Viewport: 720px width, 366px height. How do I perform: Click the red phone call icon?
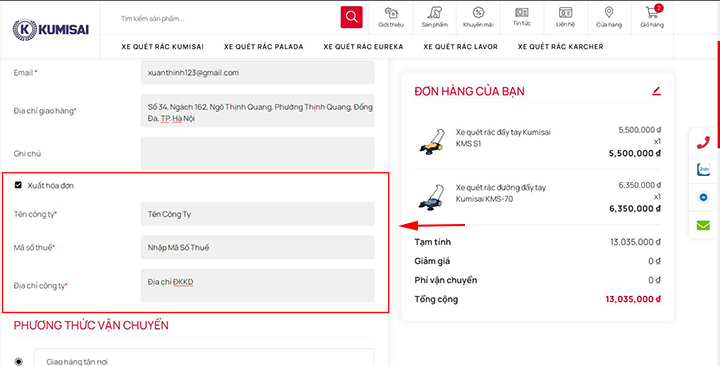pyautogui.click(x=703, y=143)
